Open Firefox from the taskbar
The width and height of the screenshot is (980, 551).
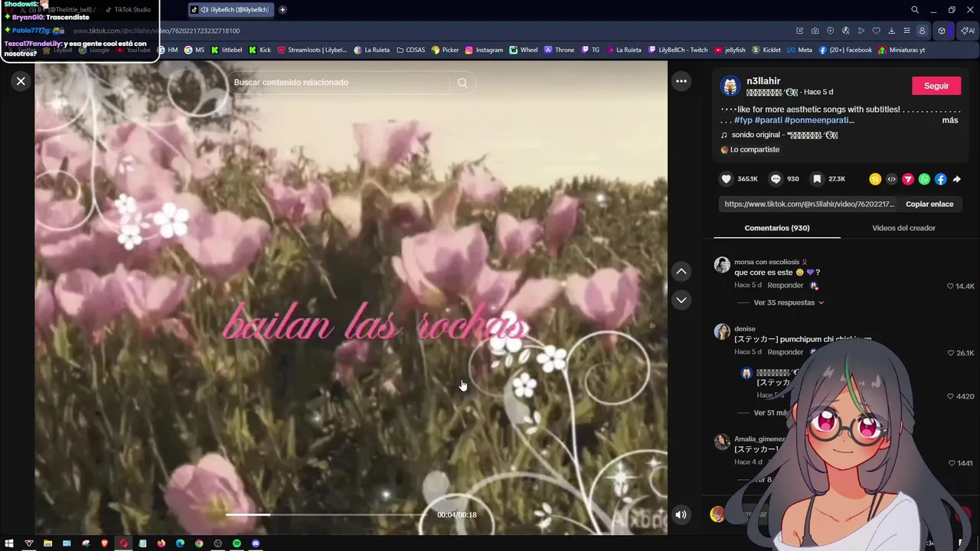tap(161, 543)
